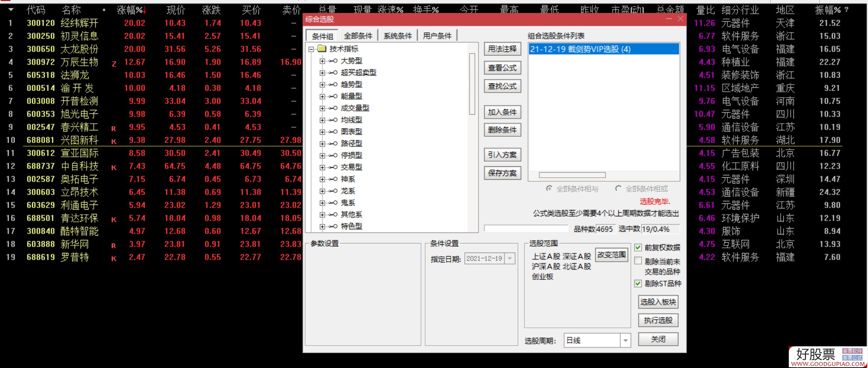The width and height of the screenshot is (868, 368).
Task: Click the 加入条件 button
Action: 502,112
